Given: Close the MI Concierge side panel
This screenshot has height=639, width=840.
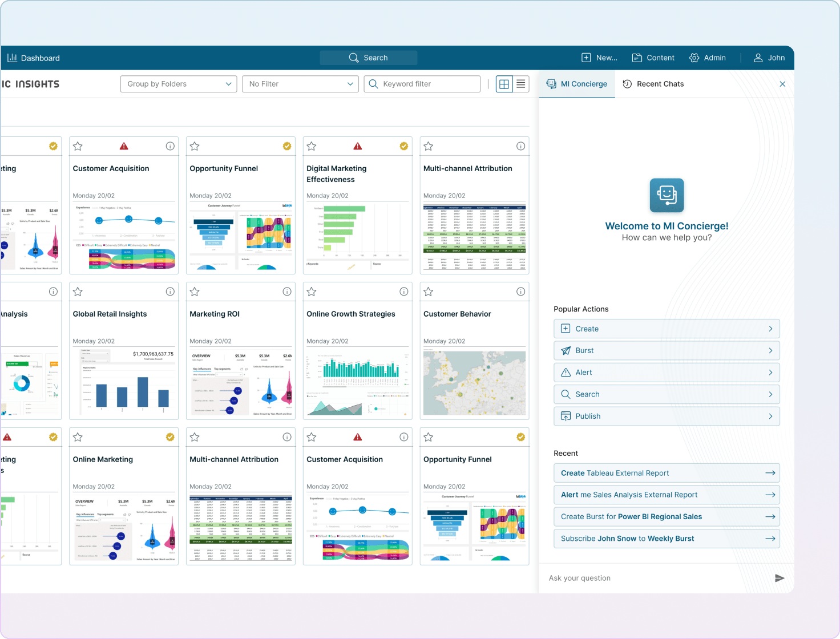Looking at the screenshot, I should pyautogui.click(x=782, y=84).
